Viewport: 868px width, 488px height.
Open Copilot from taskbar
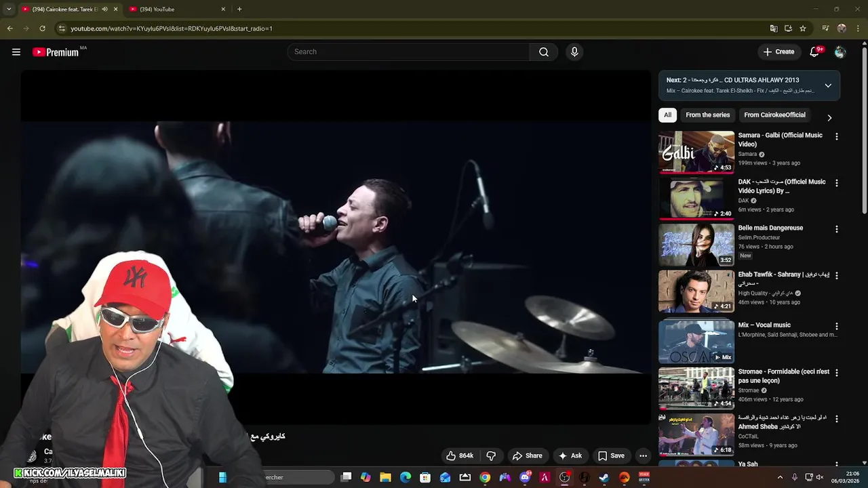(366, 478)
